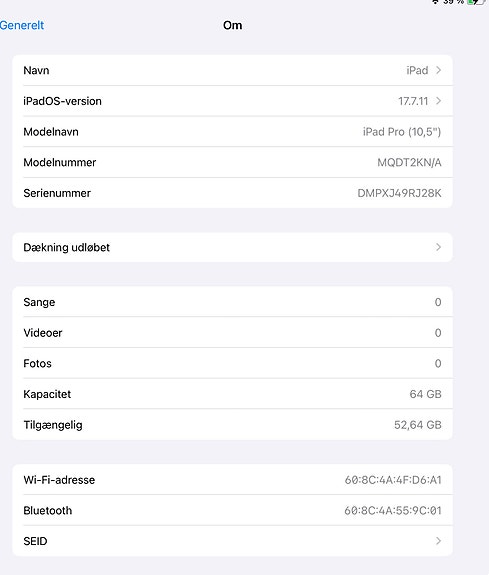489x575 pixels.
Task: Open Dækning udløbet coverage details
Action: pos(232,248)
